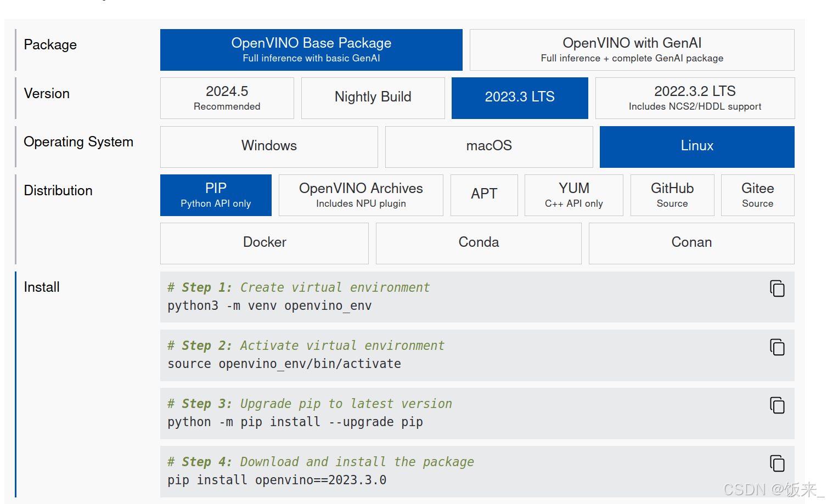Viewport: 827px width, 504px height.
Task: Choose the 2024.5 Recommended version
Action: click(227, 98)
